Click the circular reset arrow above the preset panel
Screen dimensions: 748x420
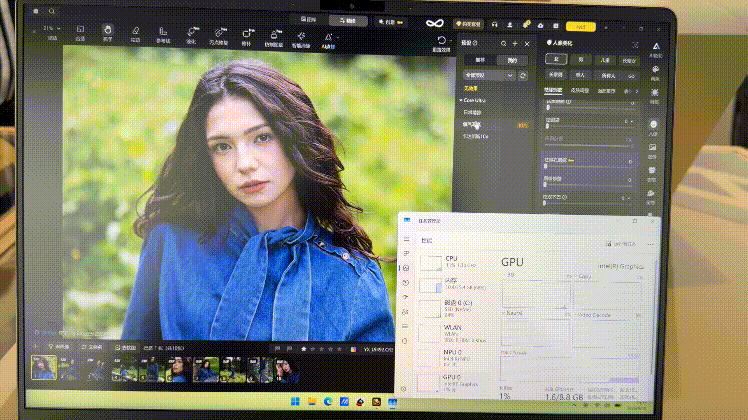[x=442, y=41]
